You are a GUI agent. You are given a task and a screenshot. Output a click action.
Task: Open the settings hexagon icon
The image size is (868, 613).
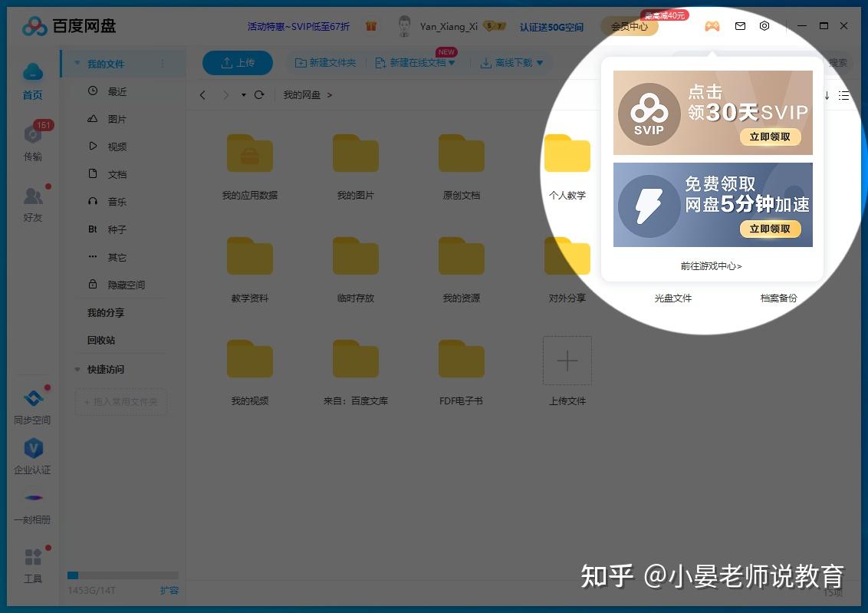764,26
